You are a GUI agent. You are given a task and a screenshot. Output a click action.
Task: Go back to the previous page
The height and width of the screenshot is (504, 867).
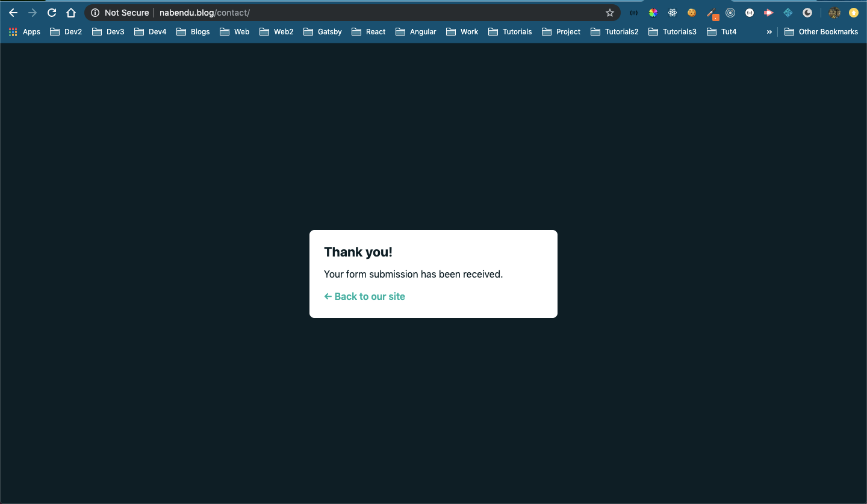(13, 13)
